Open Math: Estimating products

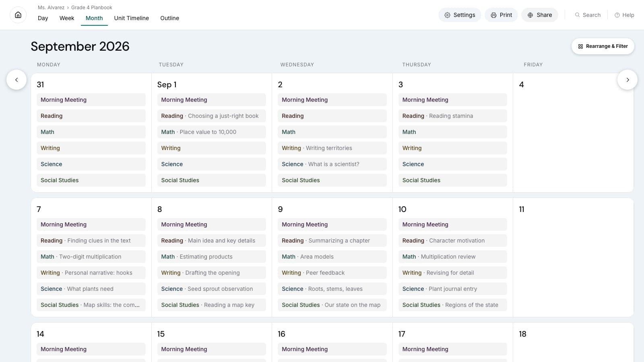click(x=212, y=257)
